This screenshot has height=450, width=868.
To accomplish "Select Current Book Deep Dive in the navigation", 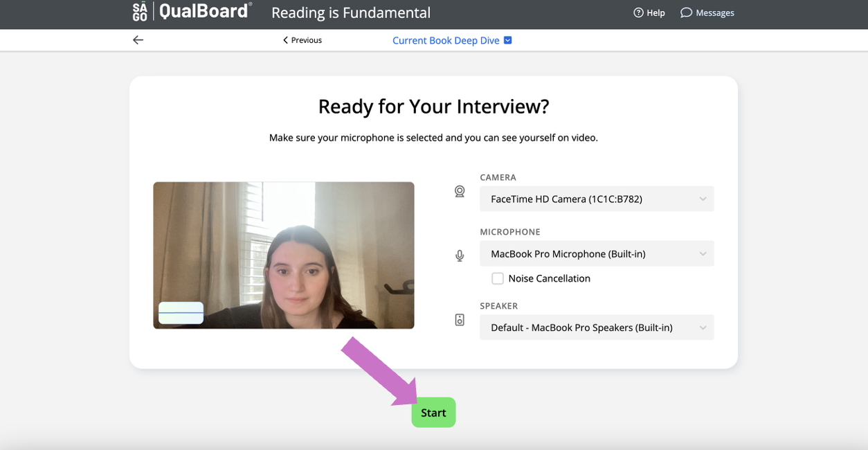I will point(446,40).
